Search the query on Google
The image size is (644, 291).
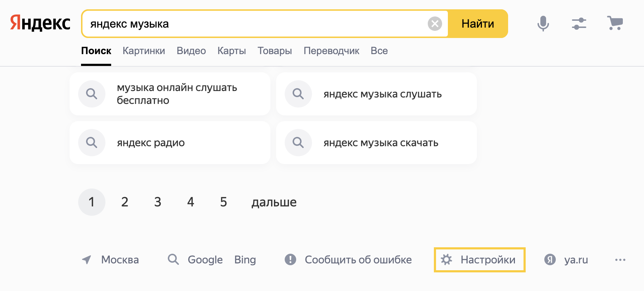click(x=205, y=259)
